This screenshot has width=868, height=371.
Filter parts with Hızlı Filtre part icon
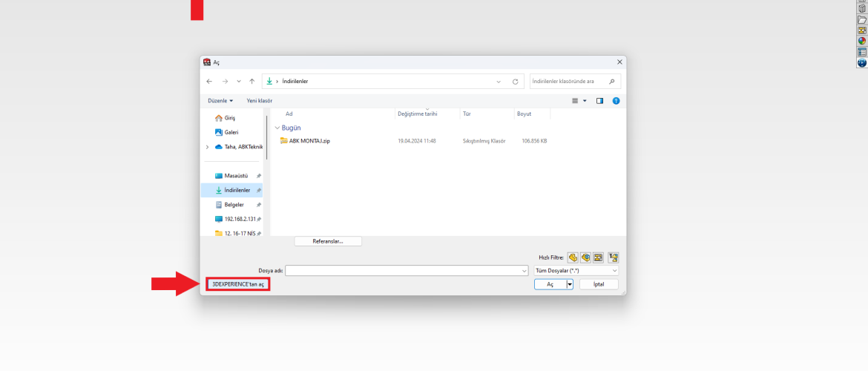pos(573,257)
